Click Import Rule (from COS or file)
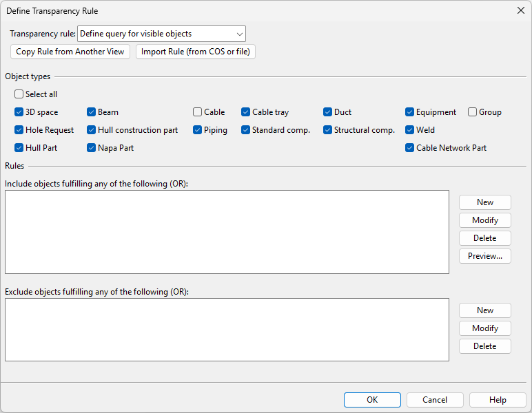The height and width of the screenshot is (413, 532). [x=196, y=52]
